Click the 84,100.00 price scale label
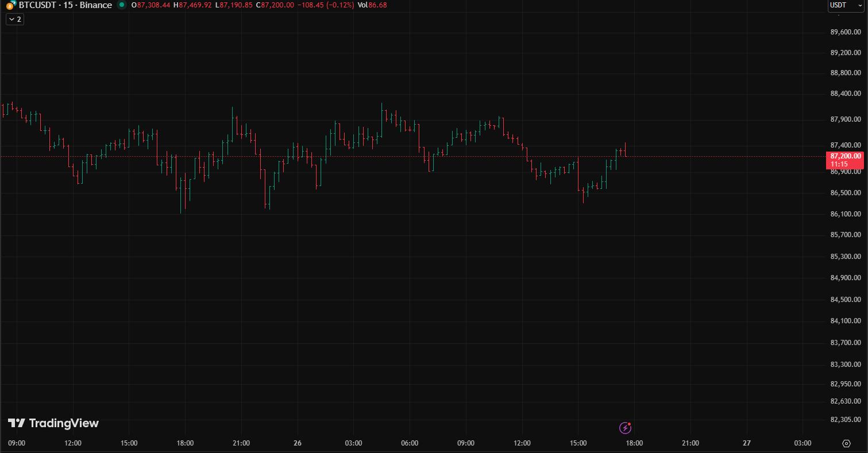868x453 pixels. (846, 321)
